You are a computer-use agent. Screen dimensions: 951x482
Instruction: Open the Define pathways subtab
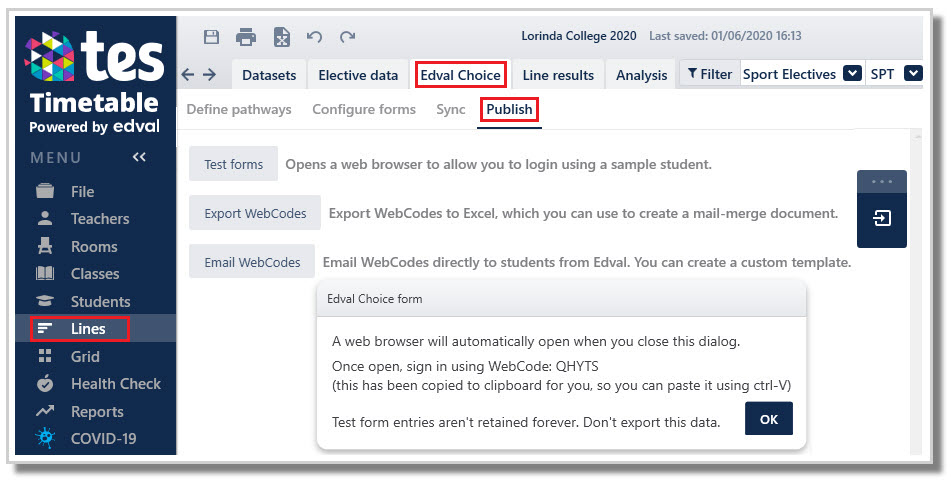(x=239, y=110)
